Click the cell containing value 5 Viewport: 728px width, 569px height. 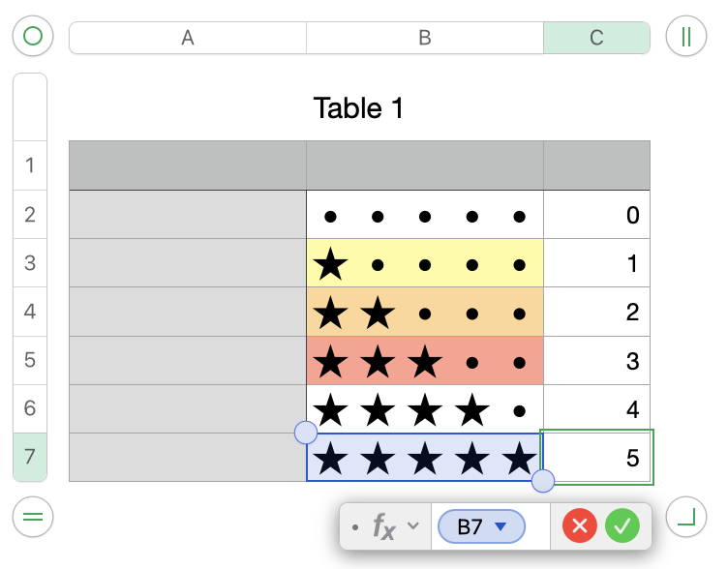pos(596,457)
